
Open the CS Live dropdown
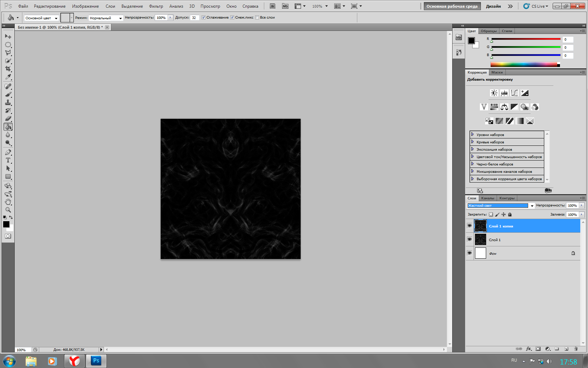click(536, 6)
